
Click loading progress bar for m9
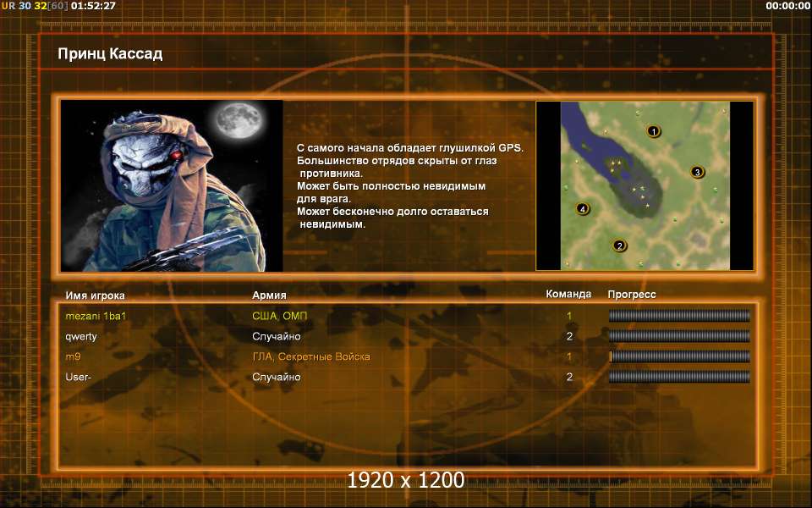[679, 356]
